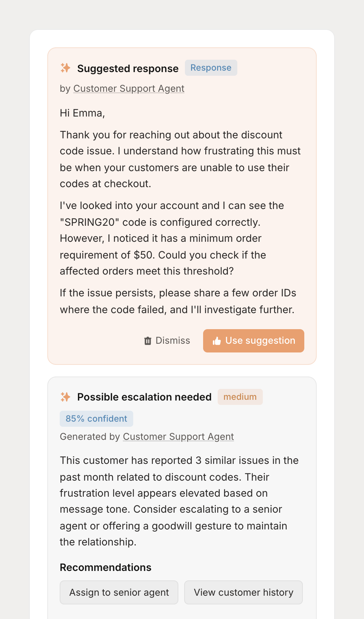
Task: Click the Possible escalation needed heading
Action: click(144, 397)
